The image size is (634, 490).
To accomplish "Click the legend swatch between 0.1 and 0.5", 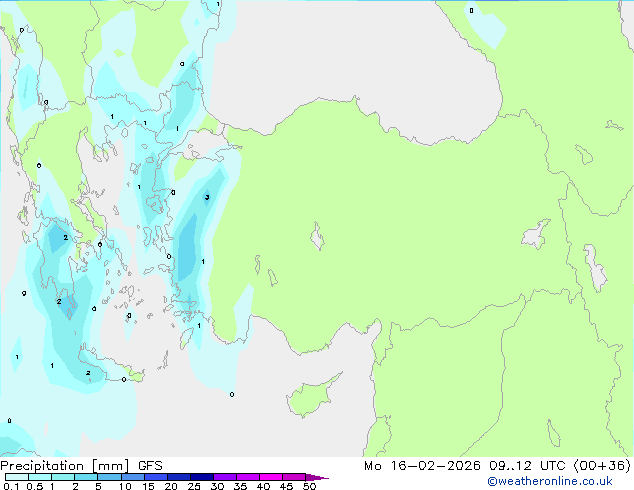I will (17, 477).
